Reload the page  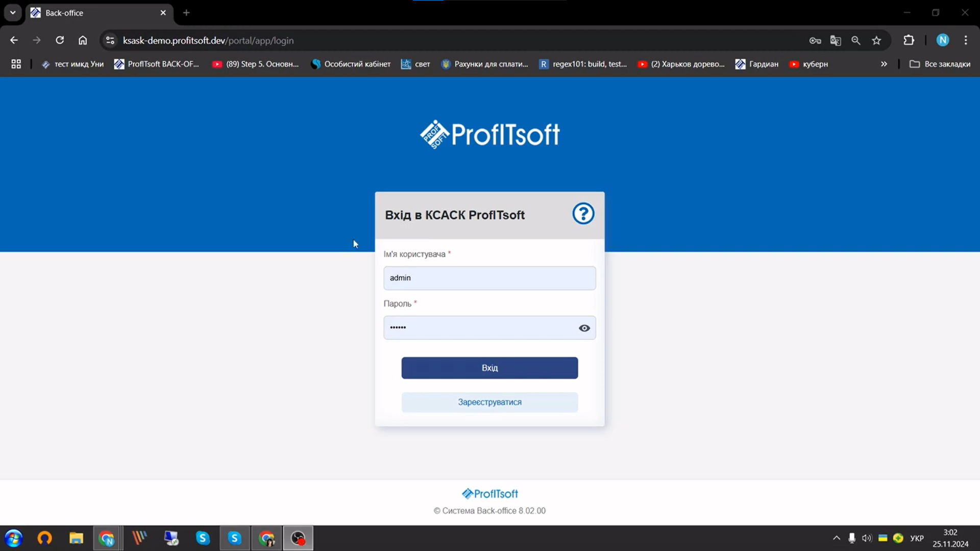click(x=60, y=40)
